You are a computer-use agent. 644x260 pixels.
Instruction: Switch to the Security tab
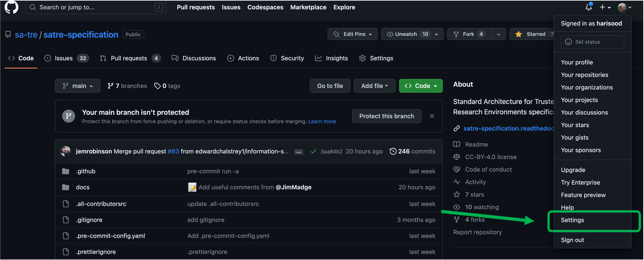pyautogui.click(x=287, y=58)
